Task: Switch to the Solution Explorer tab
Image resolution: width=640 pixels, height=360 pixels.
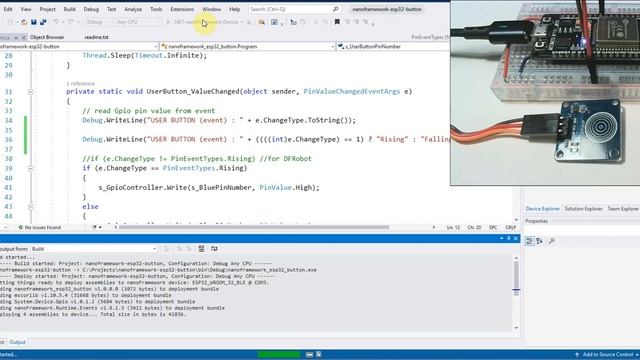Action: 583,209
